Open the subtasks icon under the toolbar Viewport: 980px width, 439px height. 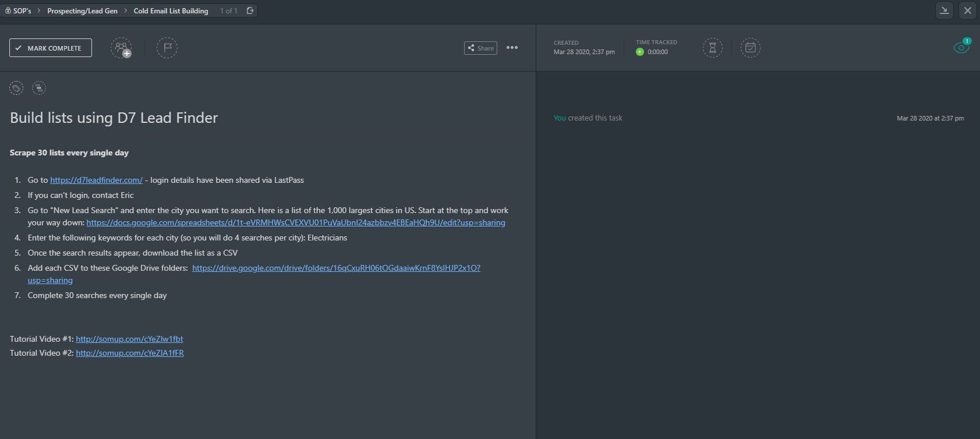[x=38, y=88]
